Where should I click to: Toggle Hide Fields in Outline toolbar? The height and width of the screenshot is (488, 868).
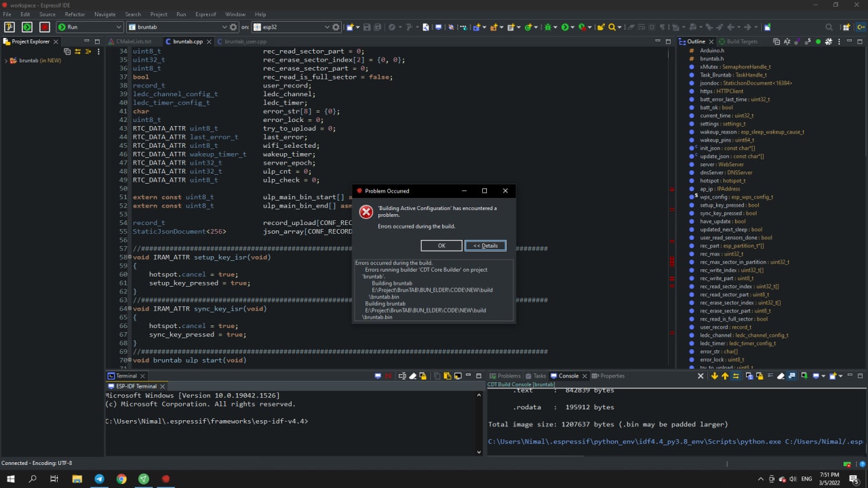pyautogui.click(x=797, y=41)
